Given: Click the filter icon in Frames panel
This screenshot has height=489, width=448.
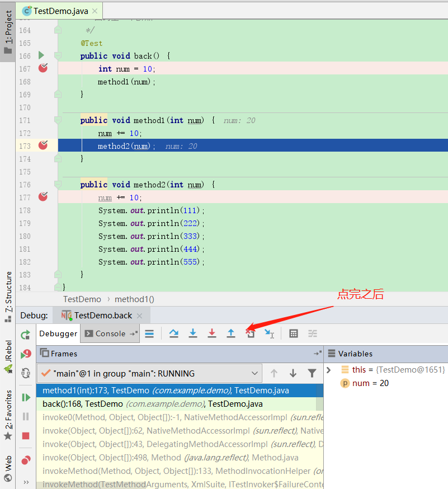Looking at the screenshot, I should tap(312, 373).
